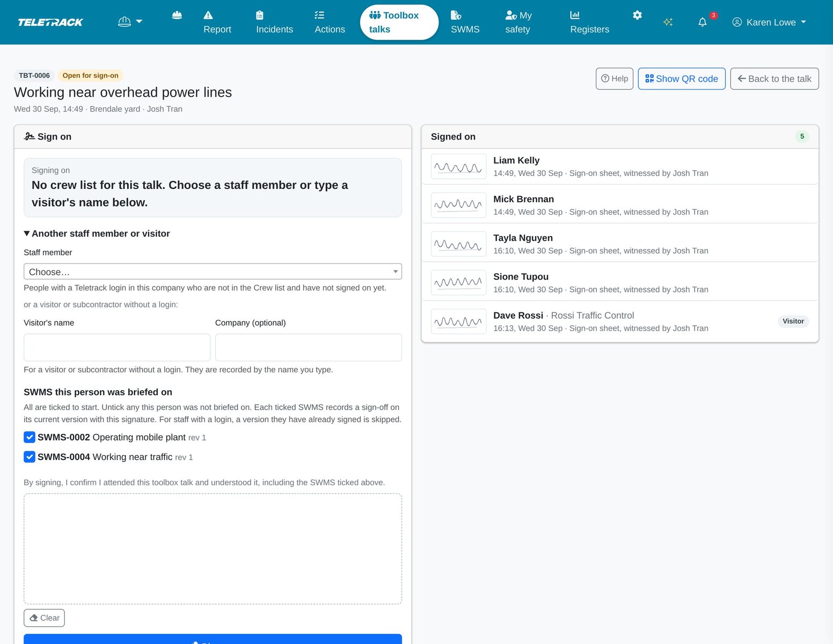Untick SWMS-0002 Operating mobile plant checkbox

(x=30, y=437)
